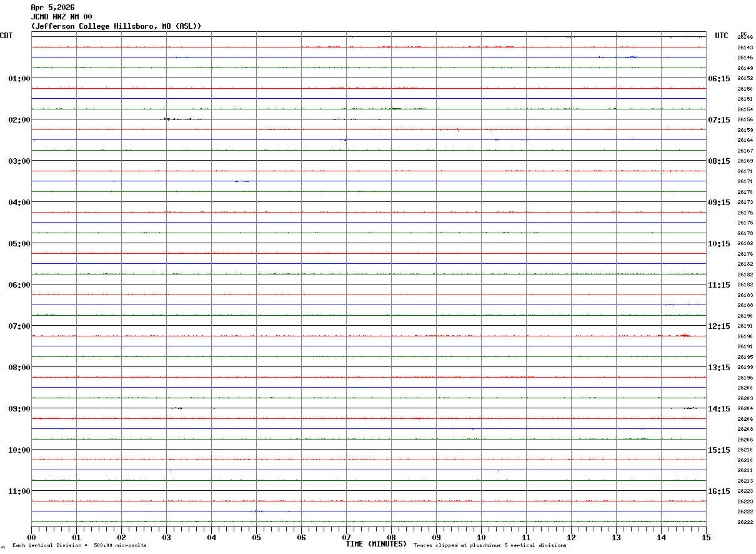Select DC offset value 26208

(745, 429)
